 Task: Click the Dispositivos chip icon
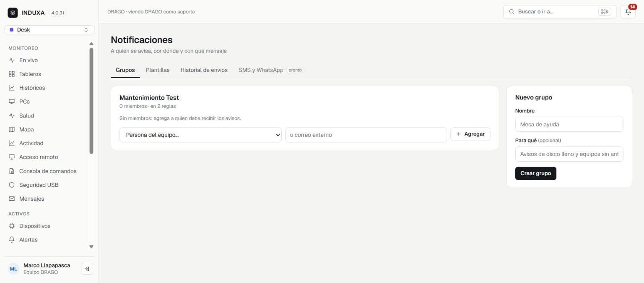pos(12,226)
